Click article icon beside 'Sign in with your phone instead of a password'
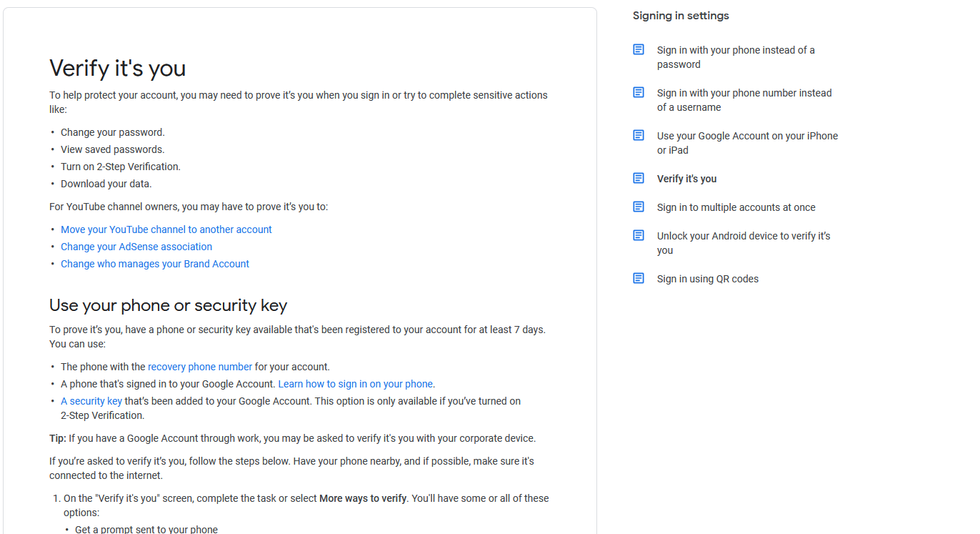Image resolution: width=980 pixels, height=534 pixels. pyautogui.click(x=639, y=49)
